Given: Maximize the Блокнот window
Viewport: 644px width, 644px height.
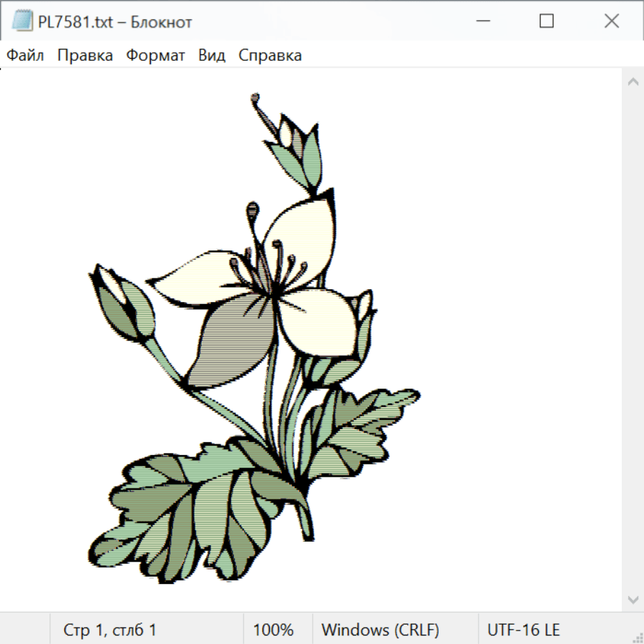Looking at the screenshot, I should coord(547,21).
